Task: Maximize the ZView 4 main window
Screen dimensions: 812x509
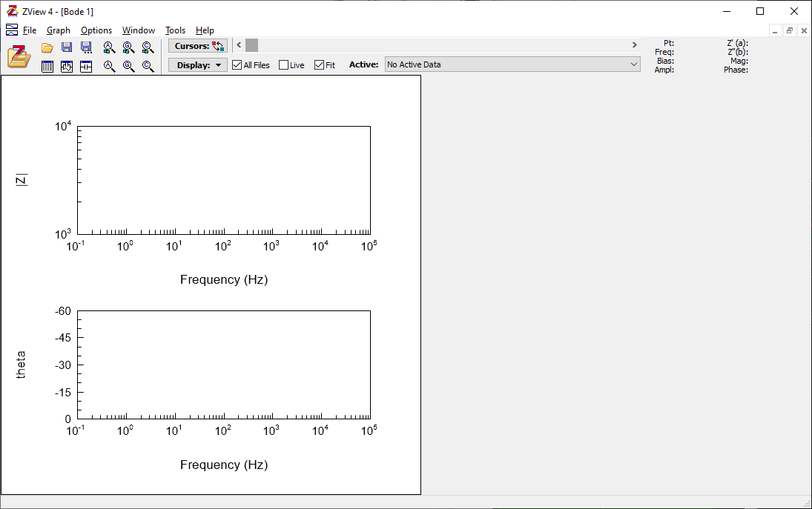Action: click(x=760, y=11)
